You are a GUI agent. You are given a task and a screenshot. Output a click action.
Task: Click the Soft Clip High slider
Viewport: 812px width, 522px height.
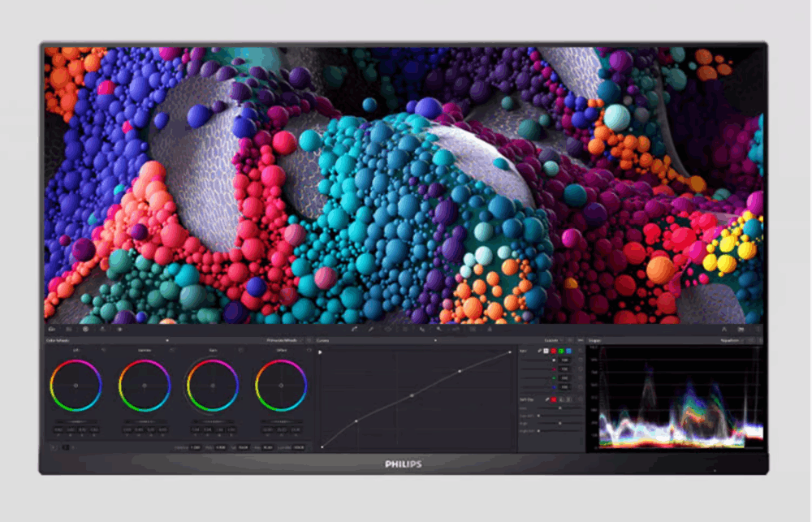coord(560,424)
